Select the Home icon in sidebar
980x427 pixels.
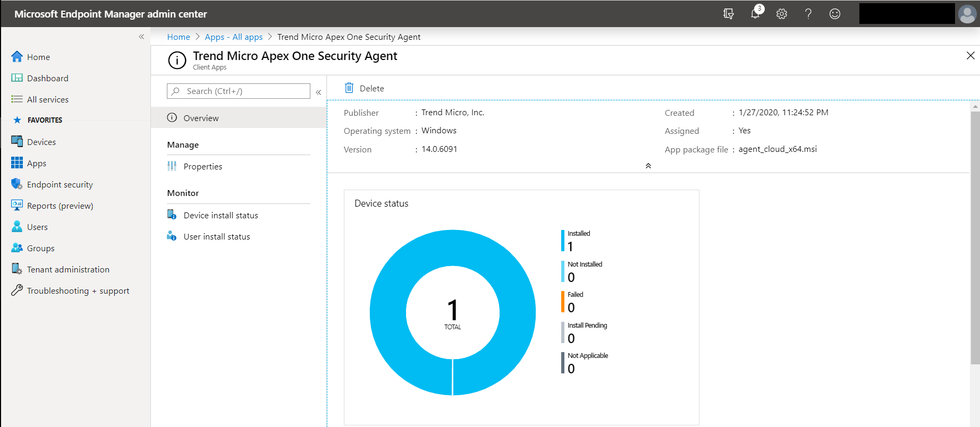click(17, 56)
